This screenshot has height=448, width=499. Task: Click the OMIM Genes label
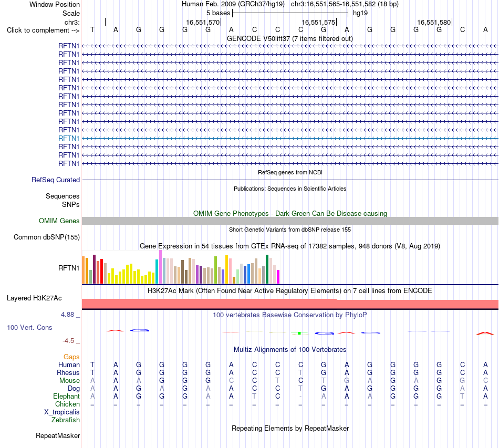coord(59,221)
